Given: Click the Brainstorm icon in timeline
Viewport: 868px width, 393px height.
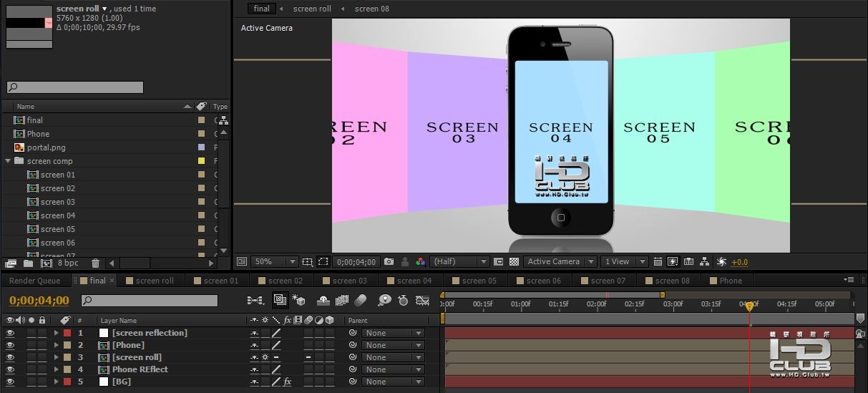Looking at the screenshot, I should point(385,301).
